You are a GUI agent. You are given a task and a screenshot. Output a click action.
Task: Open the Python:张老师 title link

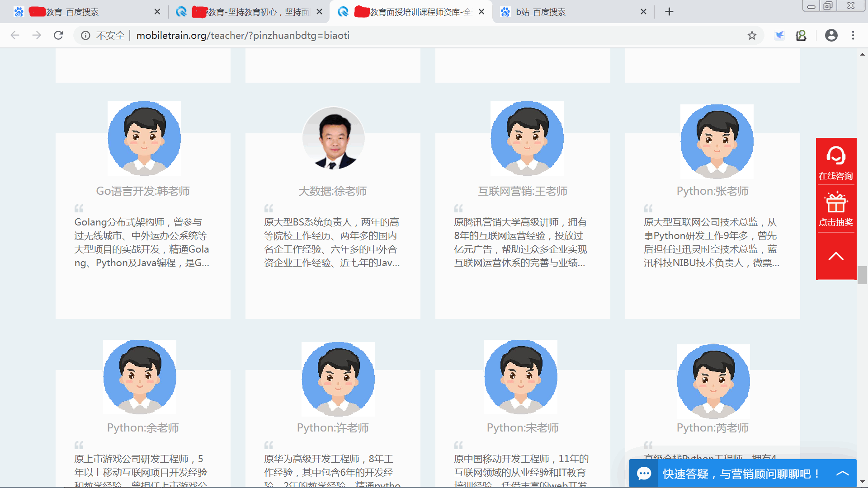point(712,191)
